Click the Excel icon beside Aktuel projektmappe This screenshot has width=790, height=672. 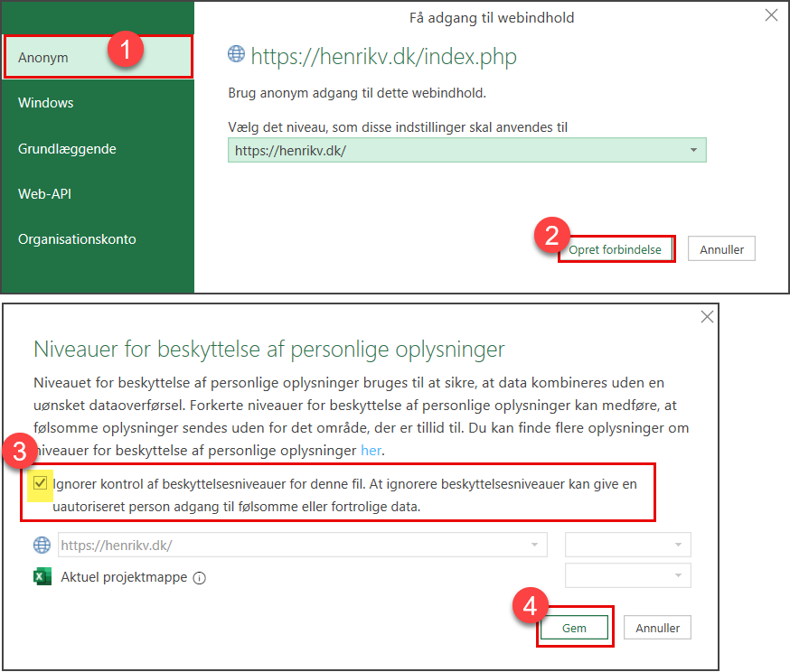pos(42,576)
